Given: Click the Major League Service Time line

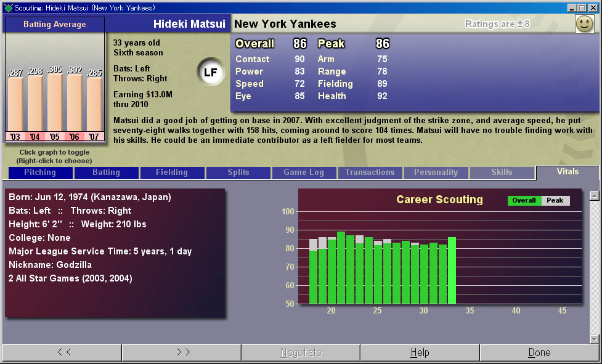Looking at the screenshot, I should pyautogui.click(x=100, y=251).
